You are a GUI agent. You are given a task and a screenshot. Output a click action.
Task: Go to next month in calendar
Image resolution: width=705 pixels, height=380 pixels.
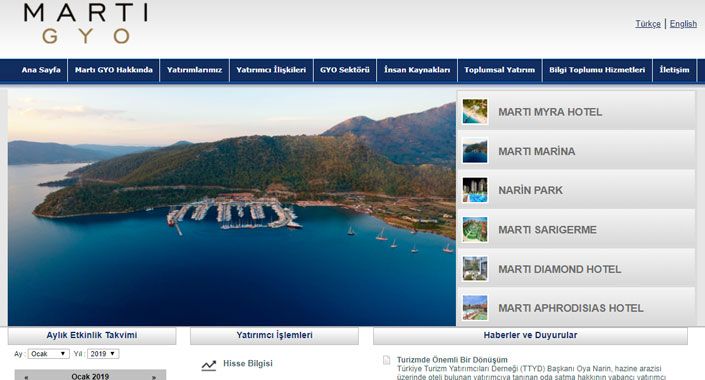[154, 377]
